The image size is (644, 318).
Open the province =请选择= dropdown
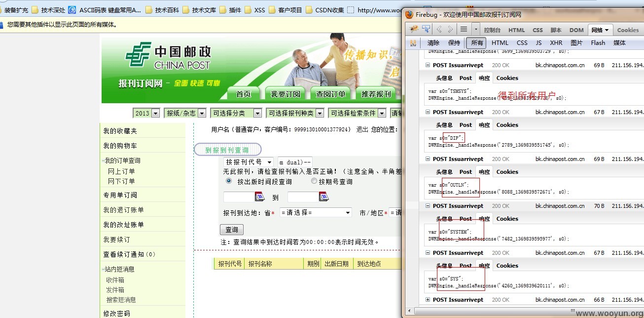[x=316, y=212]
